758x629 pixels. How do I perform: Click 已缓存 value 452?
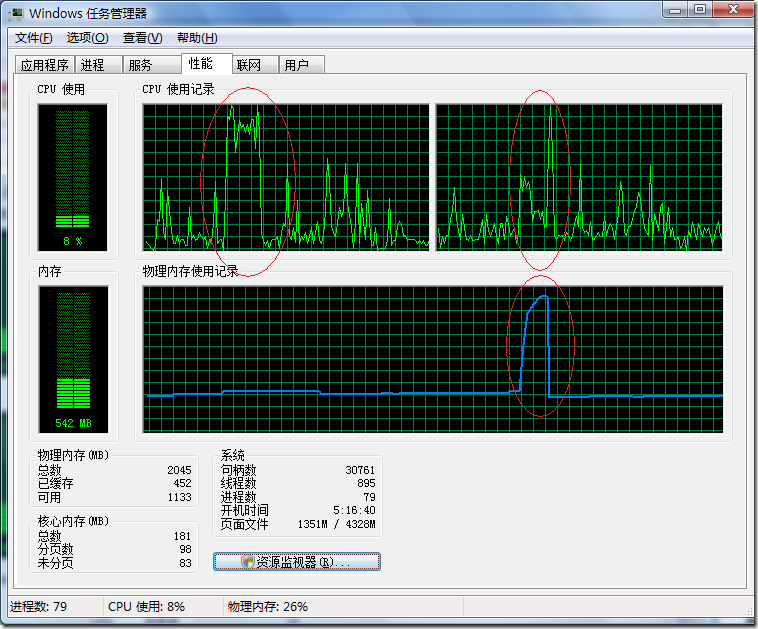tap(182, 483)
